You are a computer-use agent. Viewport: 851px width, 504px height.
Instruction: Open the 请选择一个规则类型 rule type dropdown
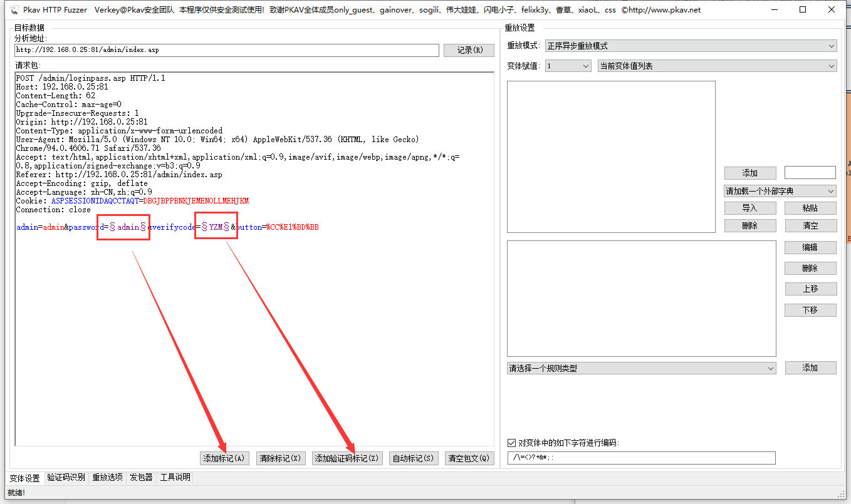pos(641,368)
